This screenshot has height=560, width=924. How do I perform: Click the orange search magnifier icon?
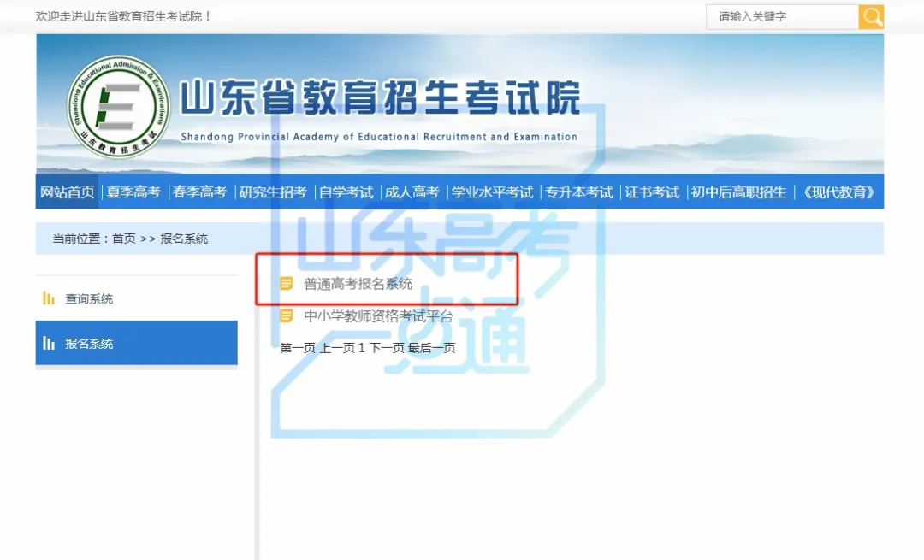[x=871, y=16]
